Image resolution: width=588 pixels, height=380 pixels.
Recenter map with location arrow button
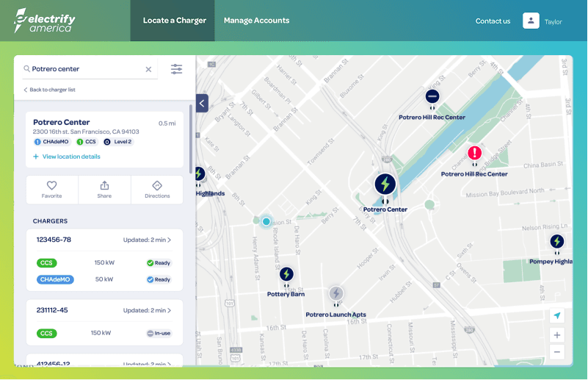[x=557, y=315]
